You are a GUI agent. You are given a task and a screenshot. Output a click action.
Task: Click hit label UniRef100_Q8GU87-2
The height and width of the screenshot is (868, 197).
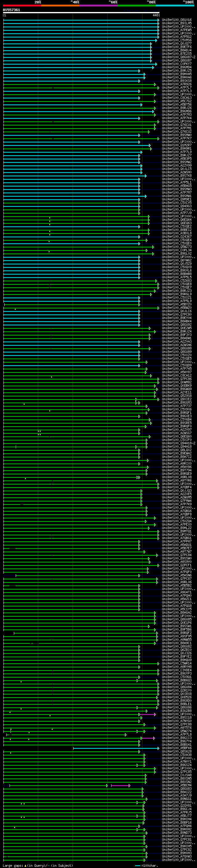179,57
